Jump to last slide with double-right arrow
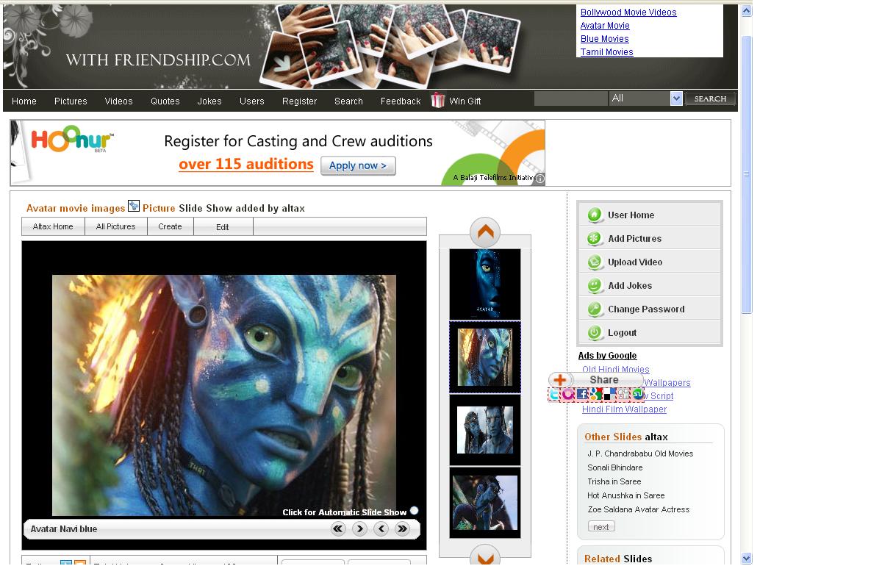 tap(402, 528)
